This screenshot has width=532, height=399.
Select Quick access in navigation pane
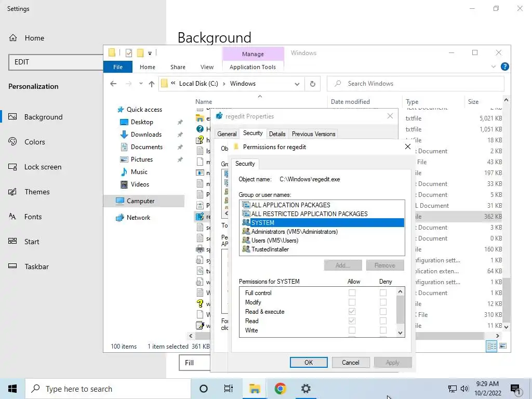tap(144, 110)
